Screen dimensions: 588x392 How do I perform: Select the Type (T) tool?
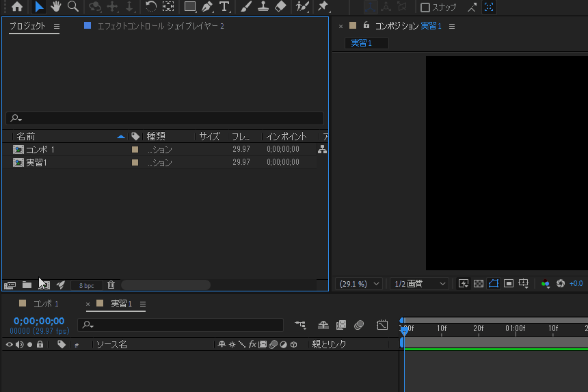[x=224, y=6]
